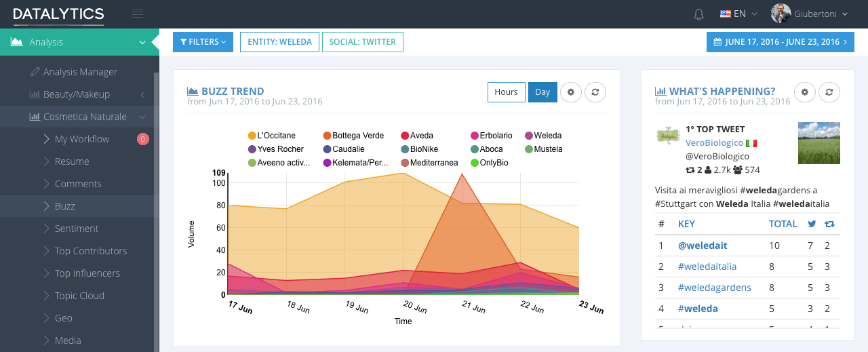
Task: Open Buzz Trend settings gear
Action: tap(571, 92)
